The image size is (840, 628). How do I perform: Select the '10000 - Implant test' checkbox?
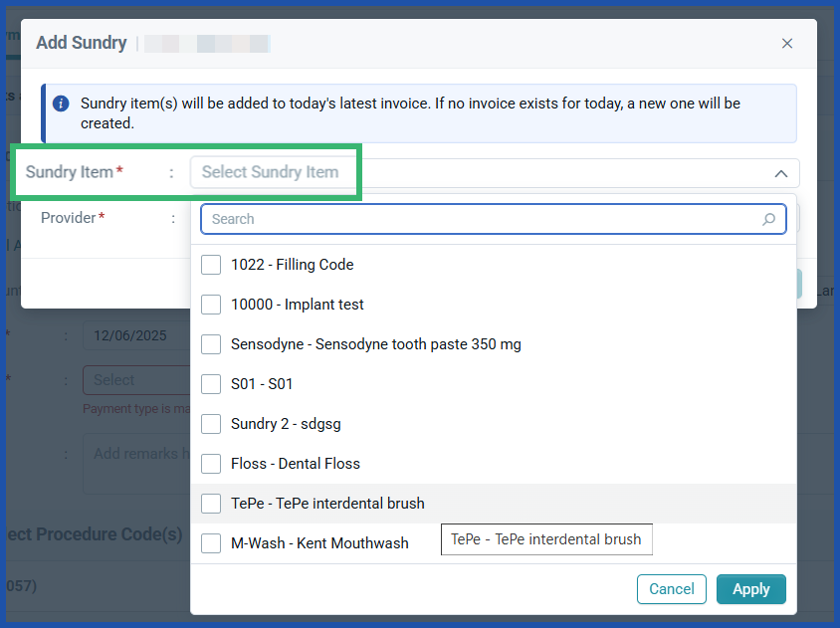pos(210,304)
